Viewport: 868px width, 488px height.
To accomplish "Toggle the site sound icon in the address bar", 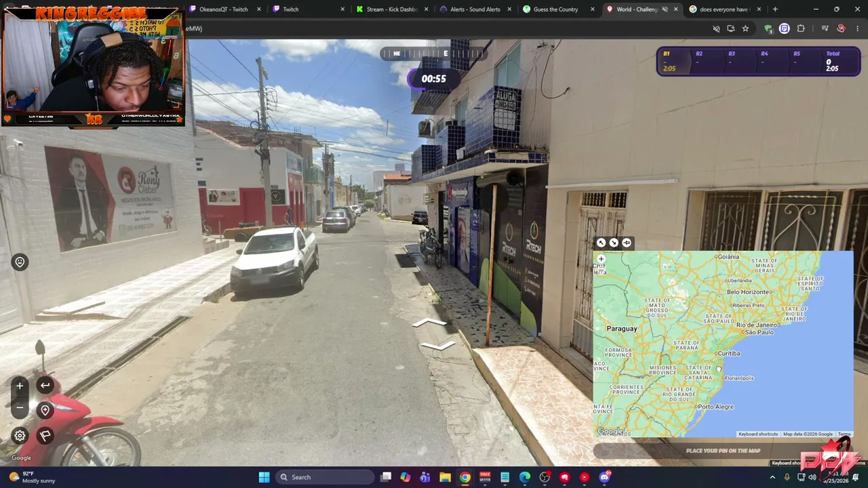I will (x=716, y=28).
